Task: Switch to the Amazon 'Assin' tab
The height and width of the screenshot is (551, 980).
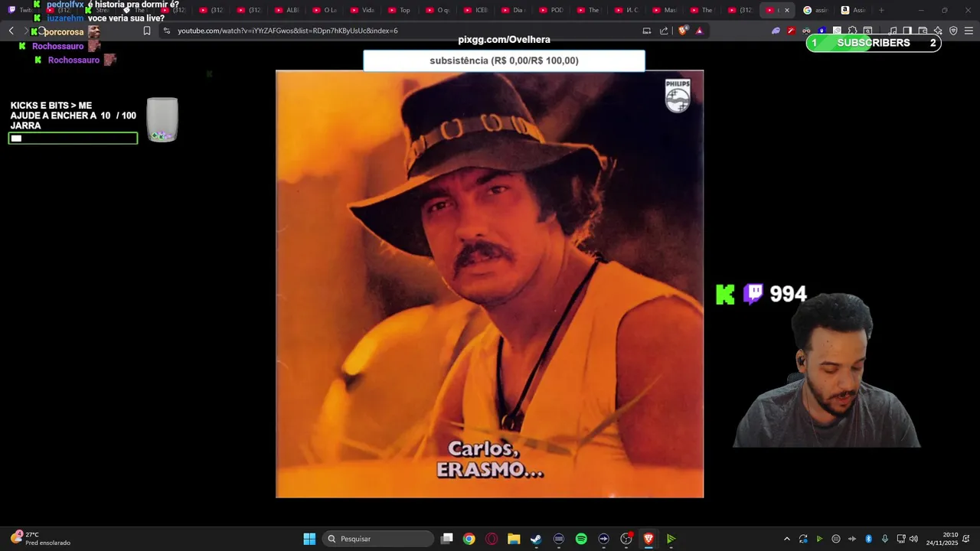Action: coord(854,10)
